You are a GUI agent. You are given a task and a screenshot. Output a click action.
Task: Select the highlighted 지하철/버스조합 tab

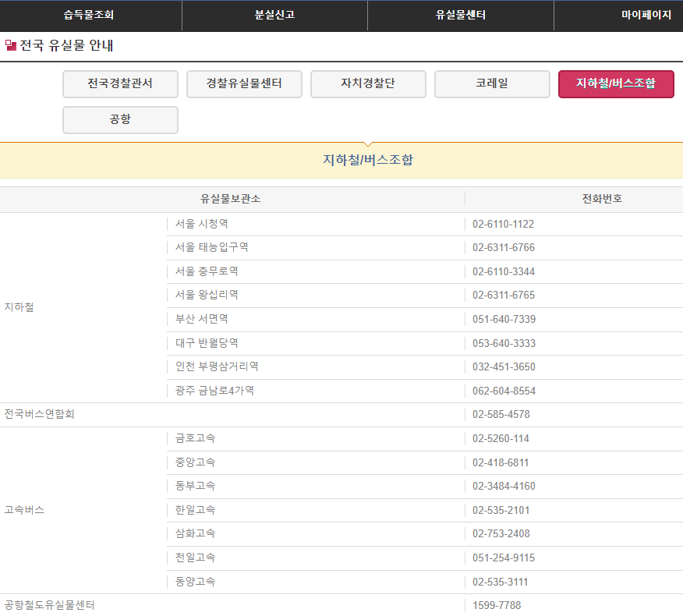[616, 84]
